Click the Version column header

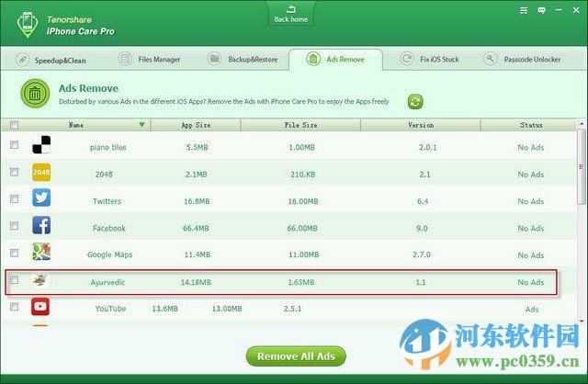click(421, 125)
